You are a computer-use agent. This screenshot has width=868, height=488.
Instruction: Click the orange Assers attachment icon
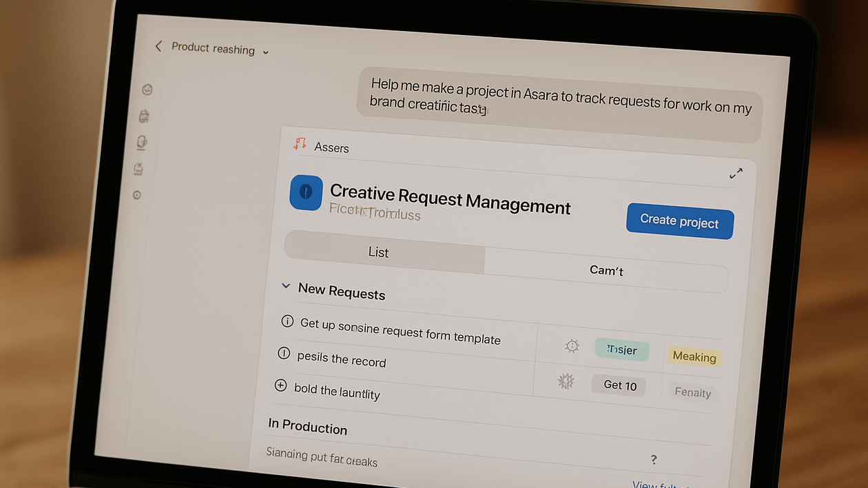point(299,144)
